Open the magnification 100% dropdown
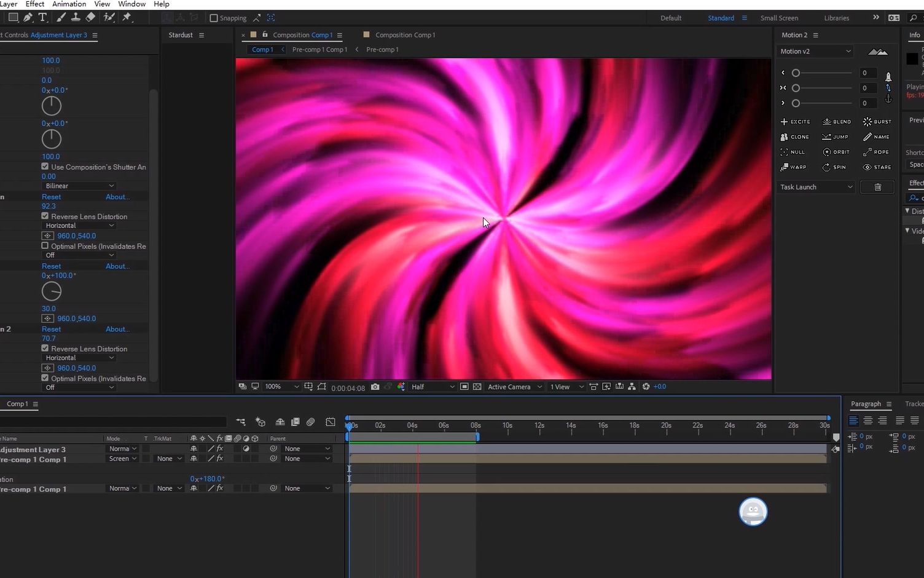 tap(281, 387)
